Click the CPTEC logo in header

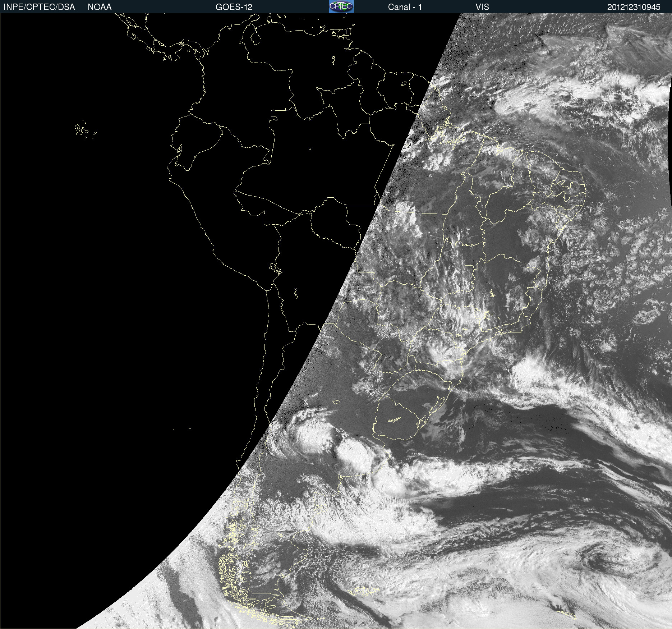pyautogui.click(x=341, y=6)
